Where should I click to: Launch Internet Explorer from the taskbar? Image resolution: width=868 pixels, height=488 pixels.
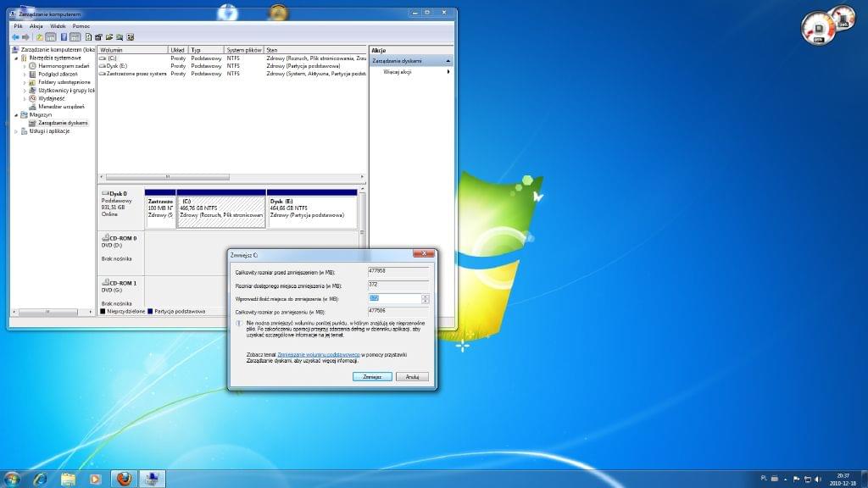(x=40, y=479)
